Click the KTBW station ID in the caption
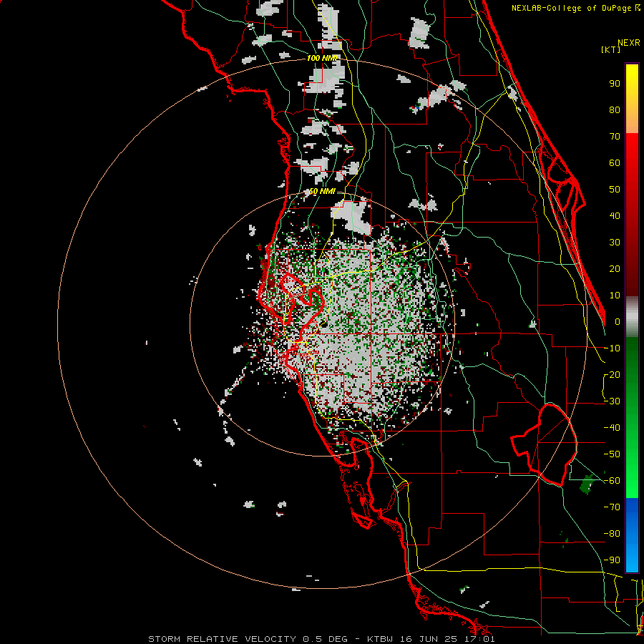Screen dimensions: 644x644 (381, 639)
